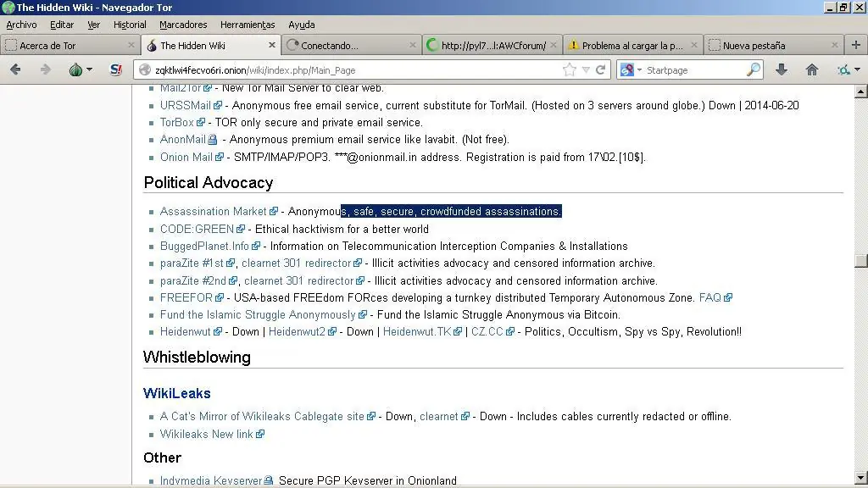Open A Cat's Mirror of Wikileaks link
This screenshot has height=488, width=868.
pos(262,417)
